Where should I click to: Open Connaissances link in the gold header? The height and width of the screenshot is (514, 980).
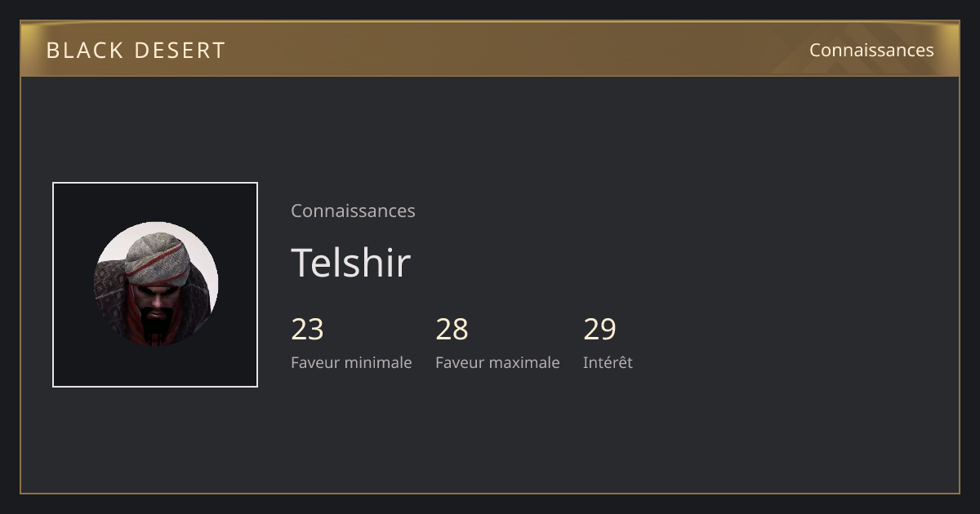871,50
